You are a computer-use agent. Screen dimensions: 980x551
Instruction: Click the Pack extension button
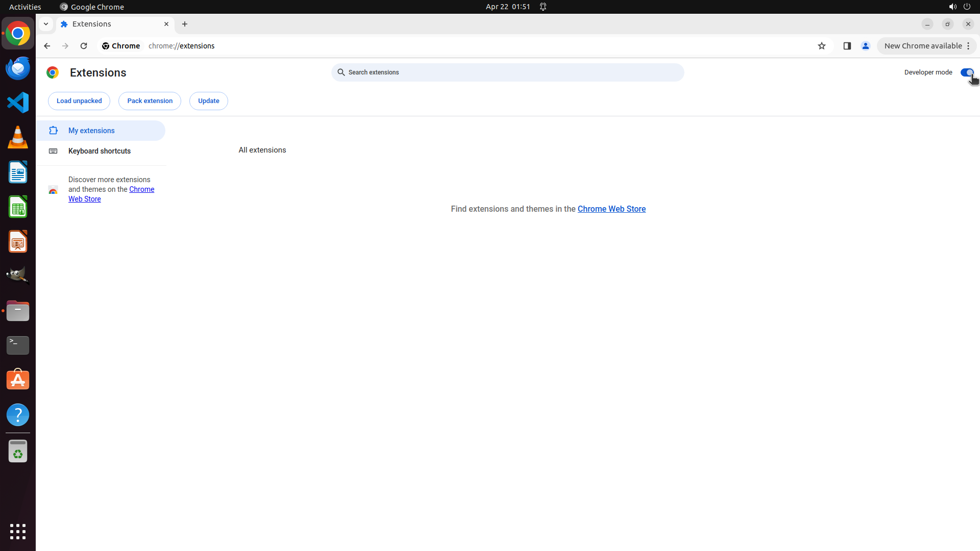(x=150, y=101)
